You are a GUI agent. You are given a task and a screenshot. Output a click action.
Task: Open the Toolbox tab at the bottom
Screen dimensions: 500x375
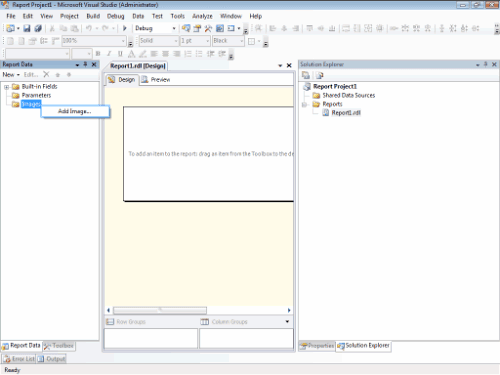tap(59, 346)
